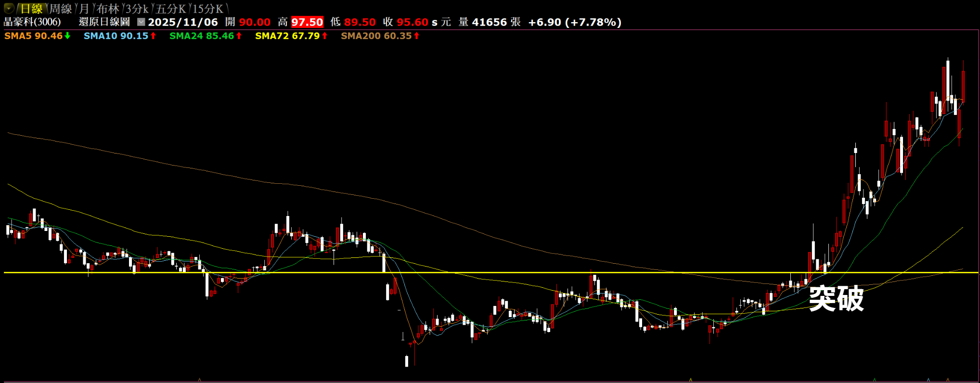Open the round dropdown button before 日線 tab
The width and height of the screenshot is (980, 383).
point(9,8)
